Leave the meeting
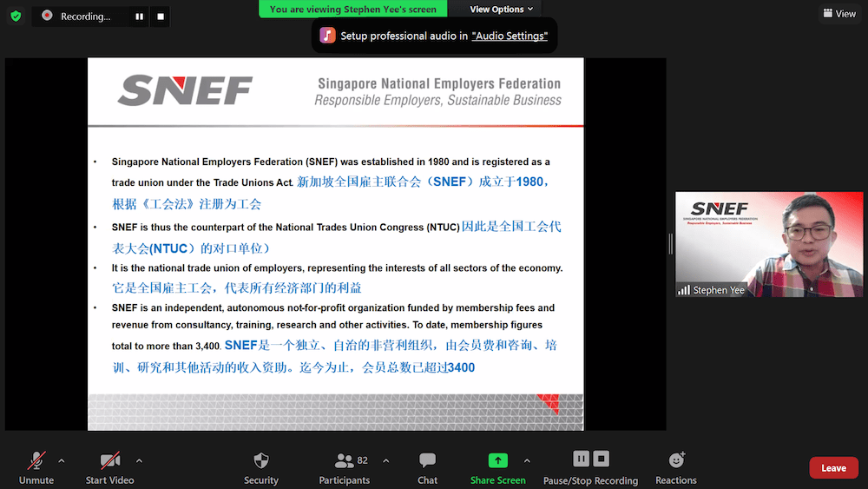 (x=833, y=468)
